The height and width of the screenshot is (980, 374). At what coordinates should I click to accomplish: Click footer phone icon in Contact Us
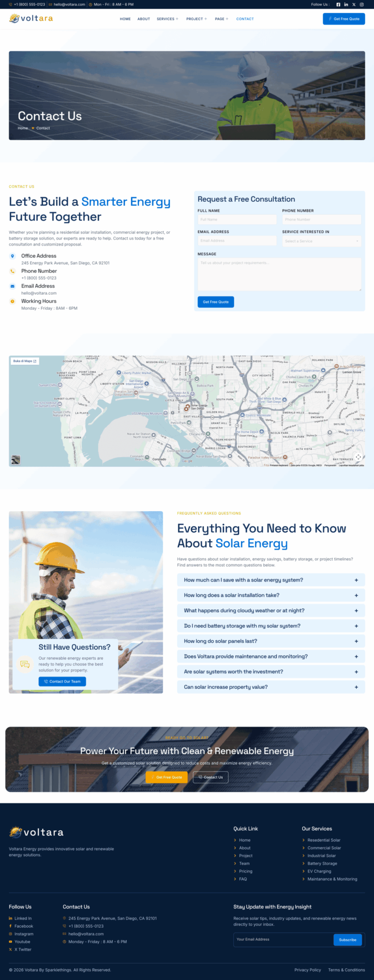pyautogui.click(x=65, y=926)
